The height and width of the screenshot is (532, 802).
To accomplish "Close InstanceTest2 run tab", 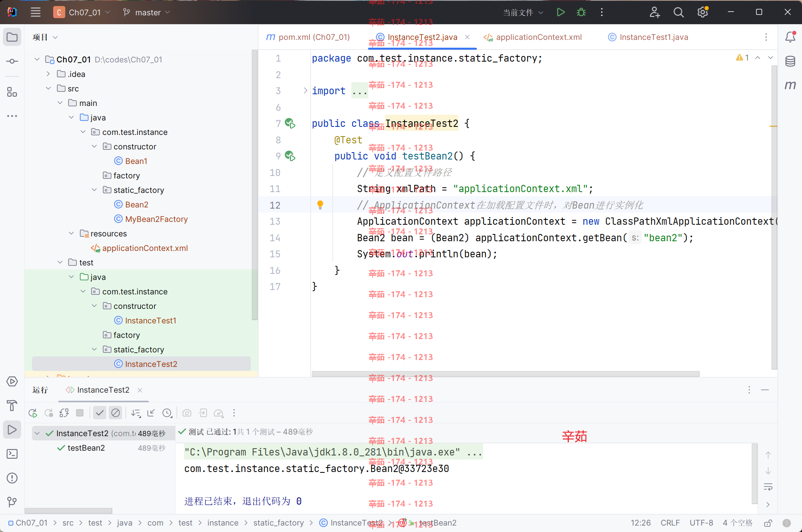I will point(140,390).
